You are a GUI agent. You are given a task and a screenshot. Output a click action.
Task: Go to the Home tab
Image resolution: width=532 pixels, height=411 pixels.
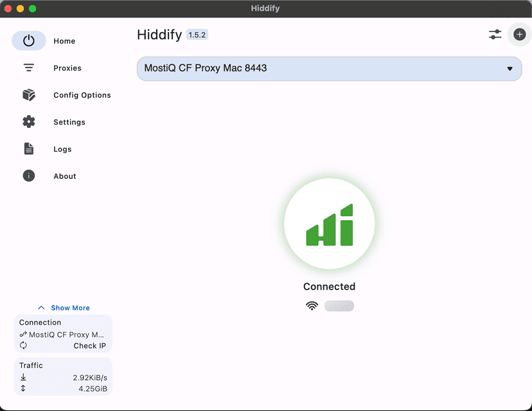(64, 41)
